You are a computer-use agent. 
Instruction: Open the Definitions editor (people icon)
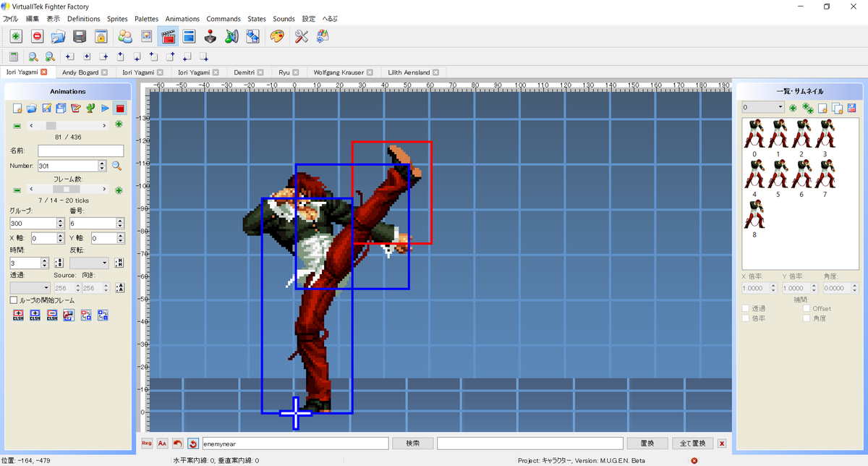[125, 36]
